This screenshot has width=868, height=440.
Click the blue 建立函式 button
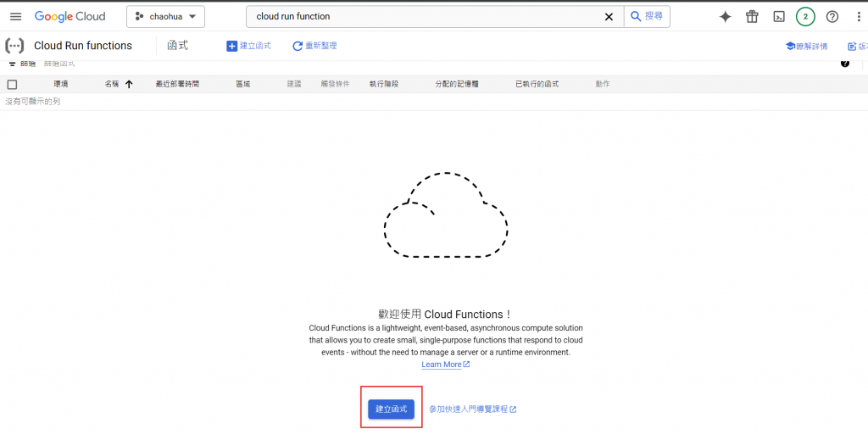[x=392, y=409]
